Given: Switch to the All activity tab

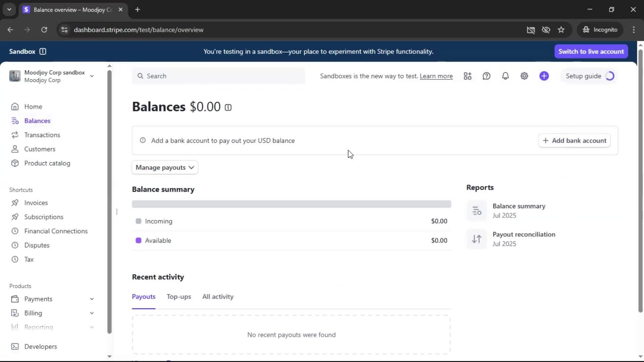Looking at the screenshot, I should click(x=218, y=297).
